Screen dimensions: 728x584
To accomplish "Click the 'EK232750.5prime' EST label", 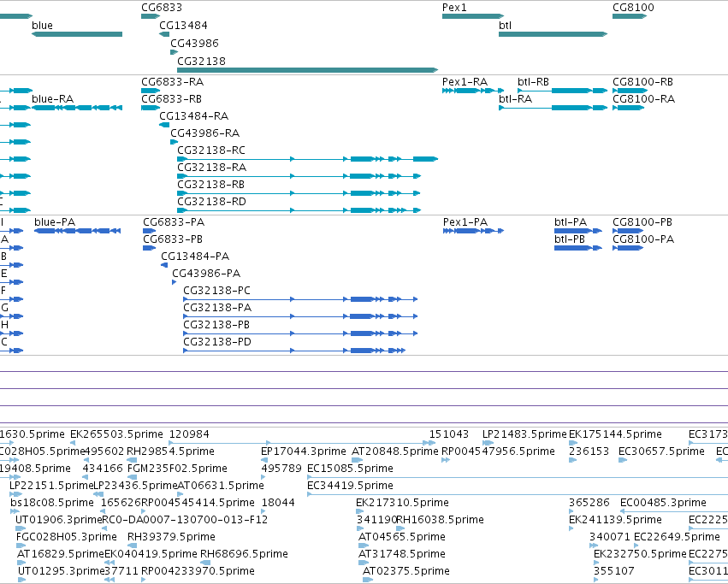I will (640, 555).
